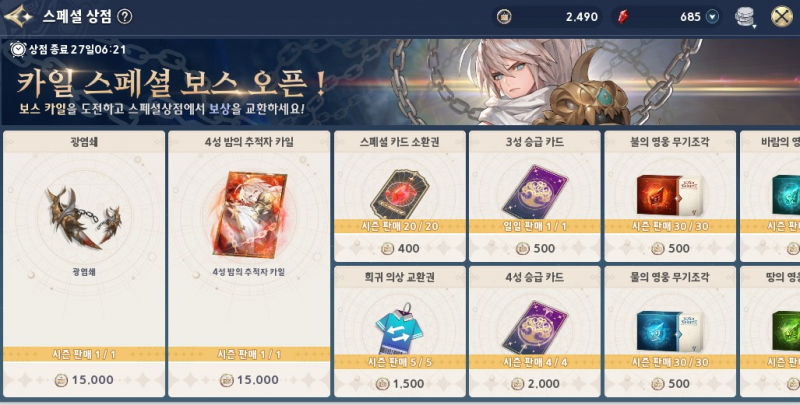Open the silver coins stack menu
Viewport: 800px width, 405px height.
point(745,17)
